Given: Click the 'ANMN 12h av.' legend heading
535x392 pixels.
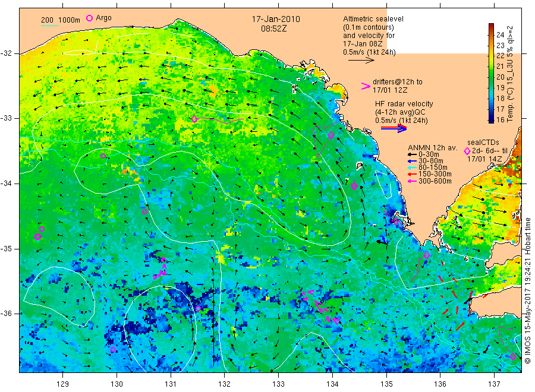Looking at the screenshot, I should point(433,148).
